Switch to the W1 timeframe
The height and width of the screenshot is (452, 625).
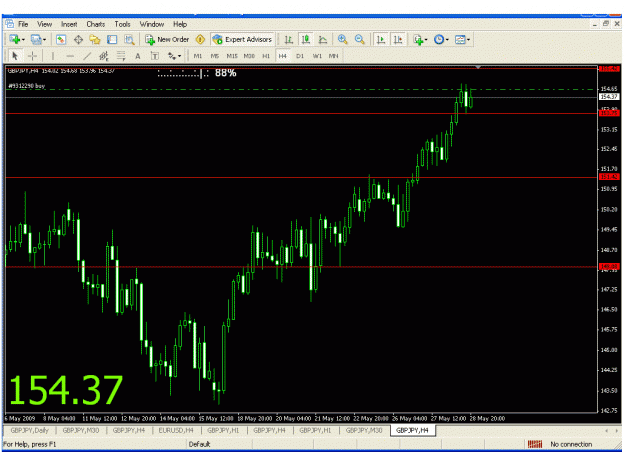(x=317, y=56)
